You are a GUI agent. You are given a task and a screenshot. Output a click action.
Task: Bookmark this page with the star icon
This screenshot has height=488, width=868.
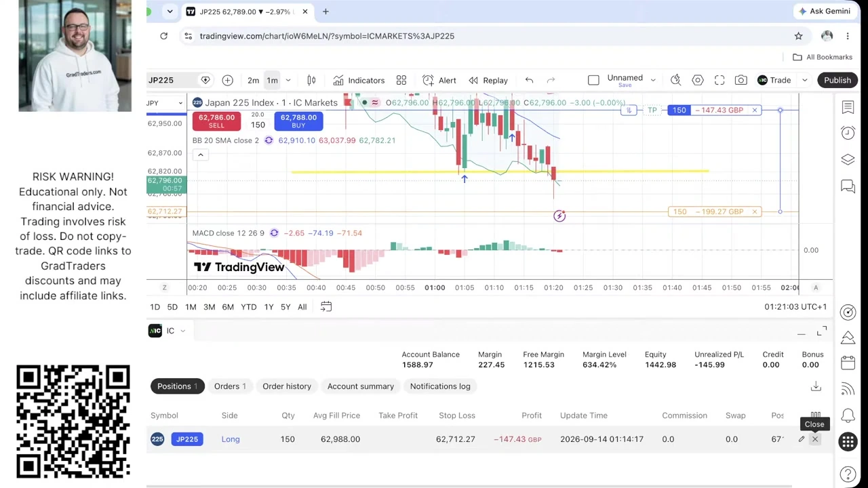pyautogui.click(x=798, y=36)
